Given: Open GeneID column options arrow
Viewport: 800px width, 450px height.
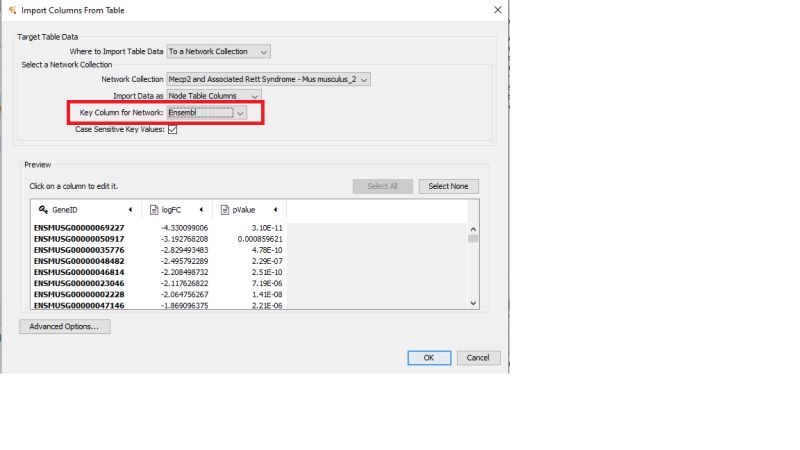Looking at the screenshot, I should pyautogui.click(x=131, y=210).
